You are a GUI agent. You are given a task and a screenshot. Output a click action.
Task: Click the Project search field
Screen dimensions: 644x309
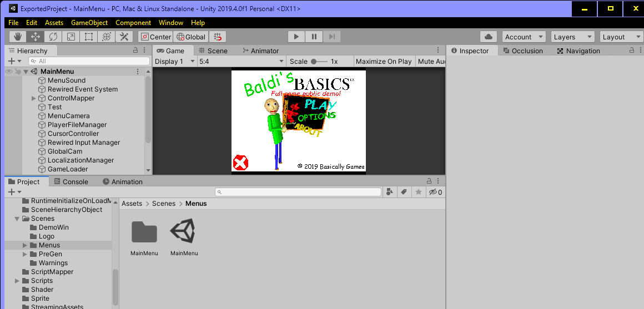[x=298, y=191]
